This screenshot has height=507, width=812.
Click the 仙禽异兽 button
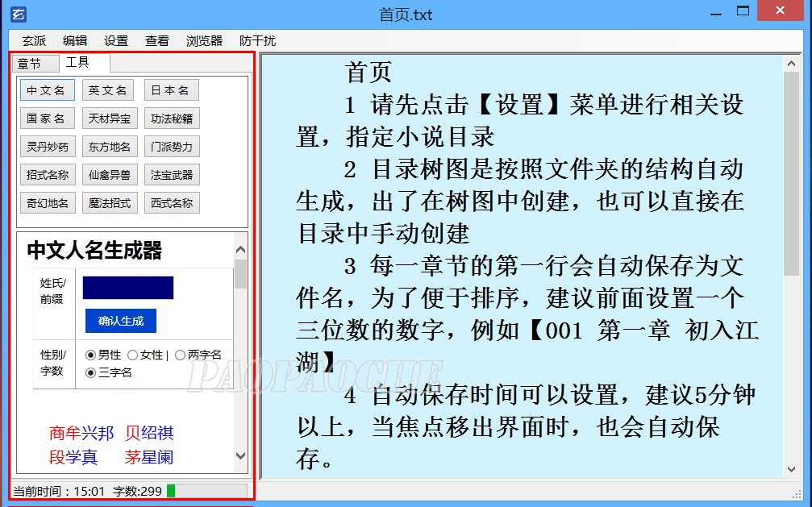(x=110, y=175)
